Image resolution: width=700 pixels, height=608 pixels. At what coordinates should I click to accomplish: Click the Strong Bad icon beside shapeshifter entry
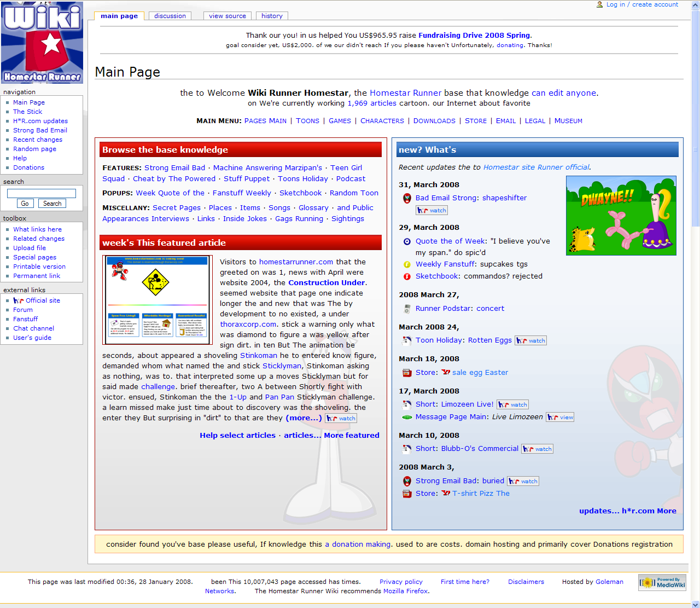pyautogui.click(x=407, y=198)
